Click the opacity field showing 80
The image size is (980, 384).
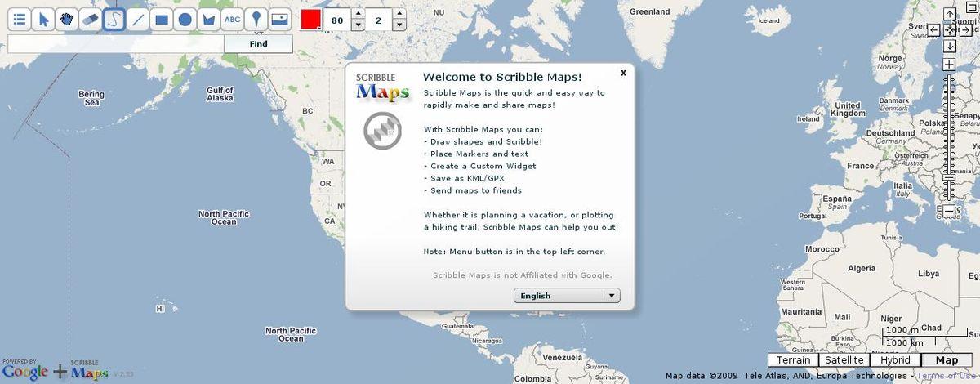338,20
